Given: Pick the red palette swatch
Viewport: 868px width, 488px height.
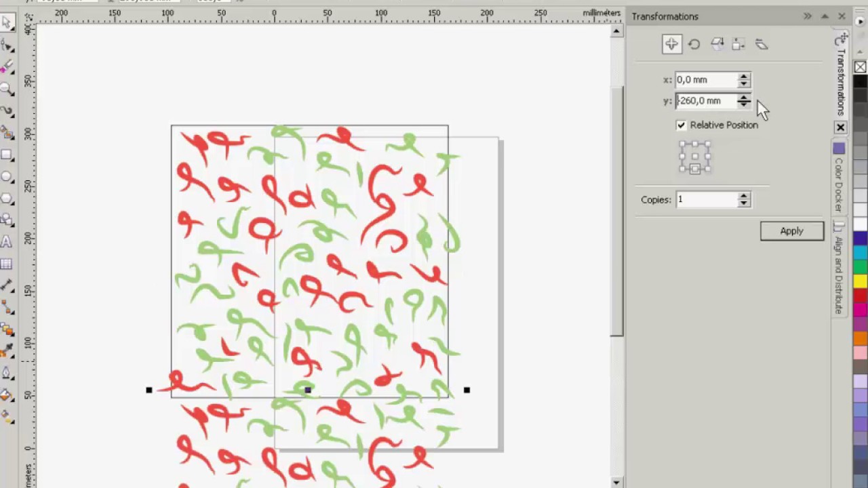Looking at the screenshot, I should (861, 295).
